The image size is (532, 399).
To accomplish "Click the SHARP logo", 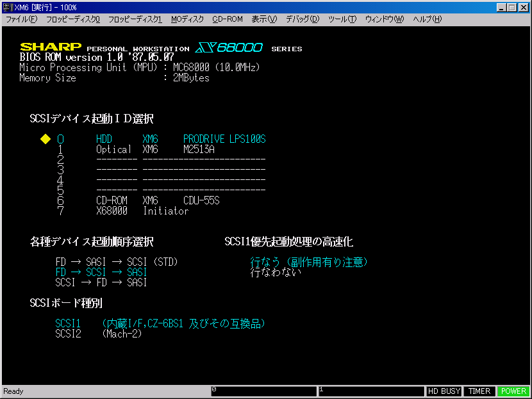I will coord(51,47).
